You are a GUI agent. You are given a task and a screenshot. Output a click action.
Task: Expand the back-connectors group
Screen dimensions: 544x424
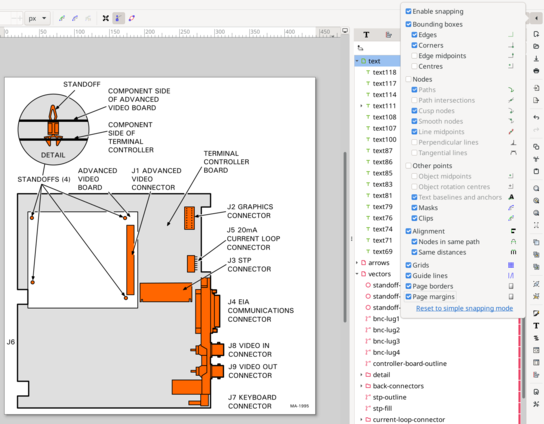point(361,386)
